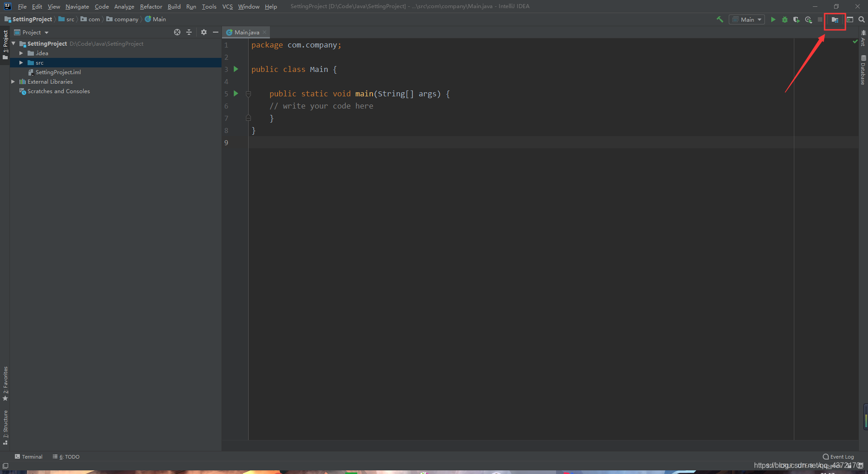The image size is (868, 474).
Task: Toggle the 2: Favorites side tab
Action: coord(5,384)
